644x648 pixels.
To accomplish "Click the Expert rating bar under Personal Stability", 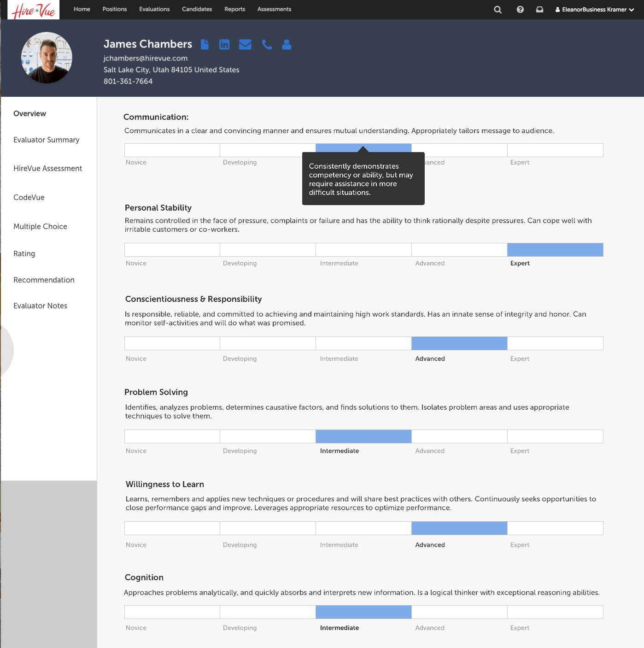I will tap(555, 249).
